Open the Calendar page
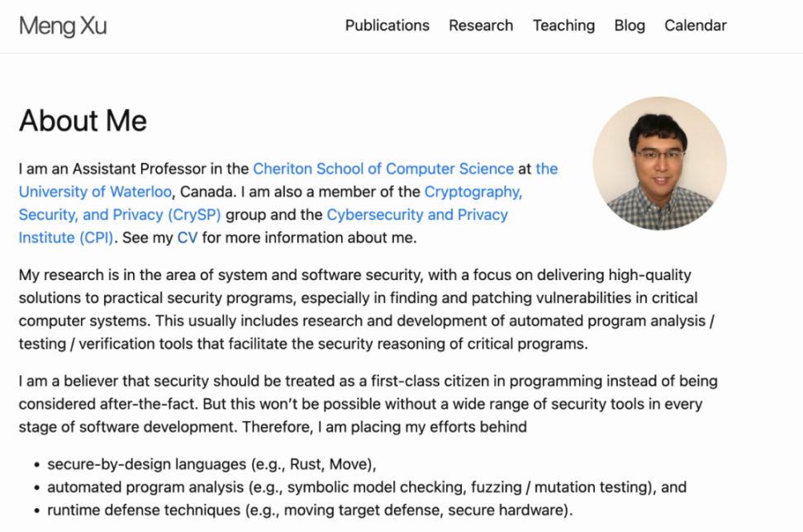 point(696,26)
